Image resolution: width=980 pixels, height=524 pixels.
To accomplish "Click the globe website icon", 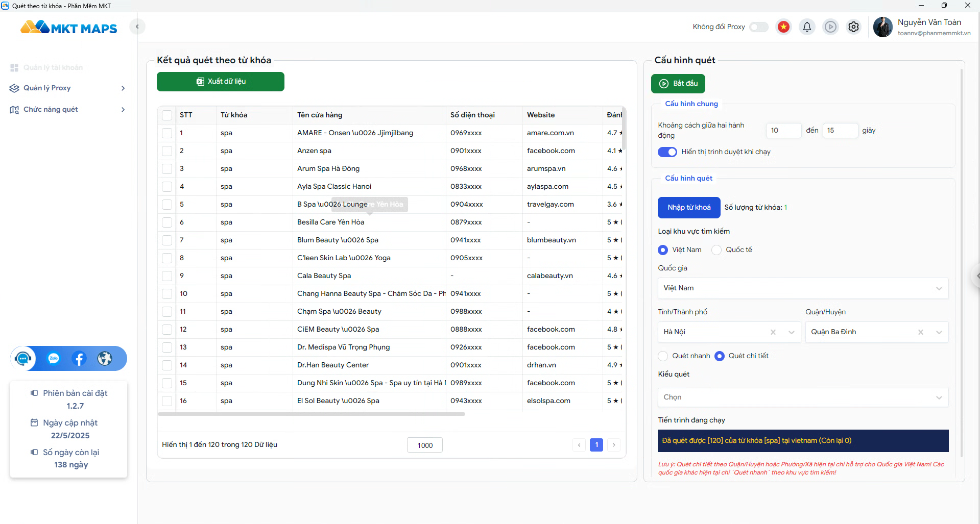I will pyautogui.click(x=105, y=359).
